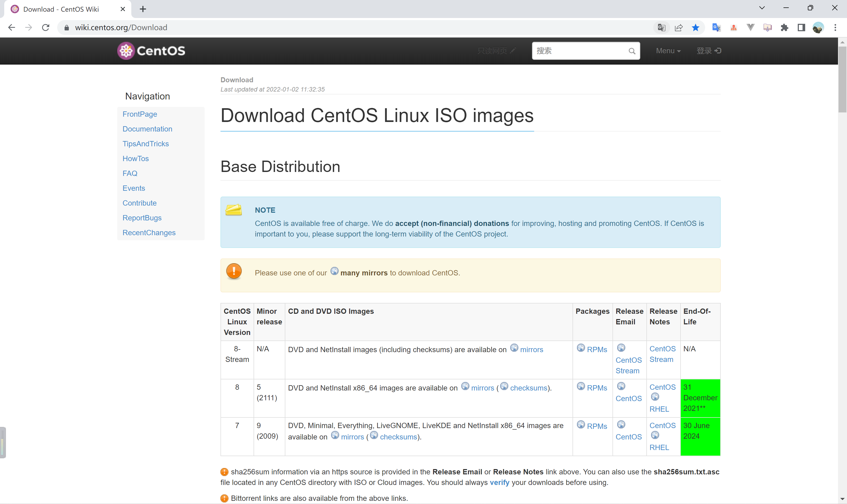847x504 pixels.
Task: Close the Download - CentOS Wiki tab
Action: click(123, 9)
